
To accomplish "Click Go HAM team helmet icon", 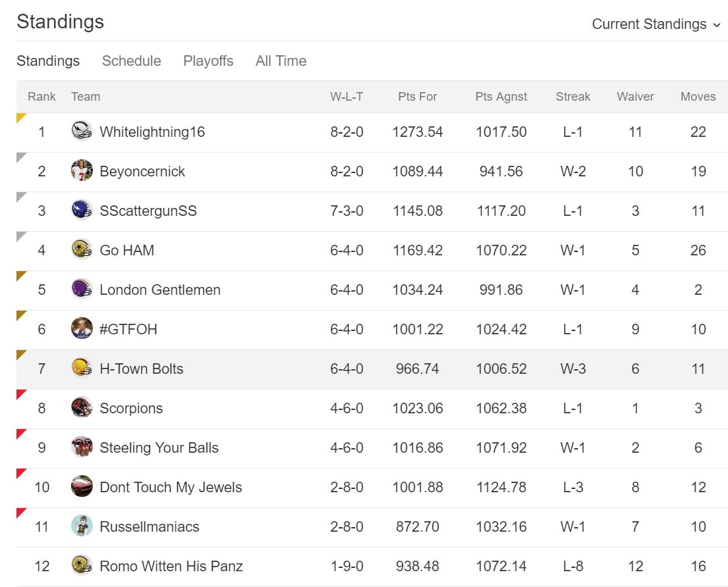I will point(82,250).
